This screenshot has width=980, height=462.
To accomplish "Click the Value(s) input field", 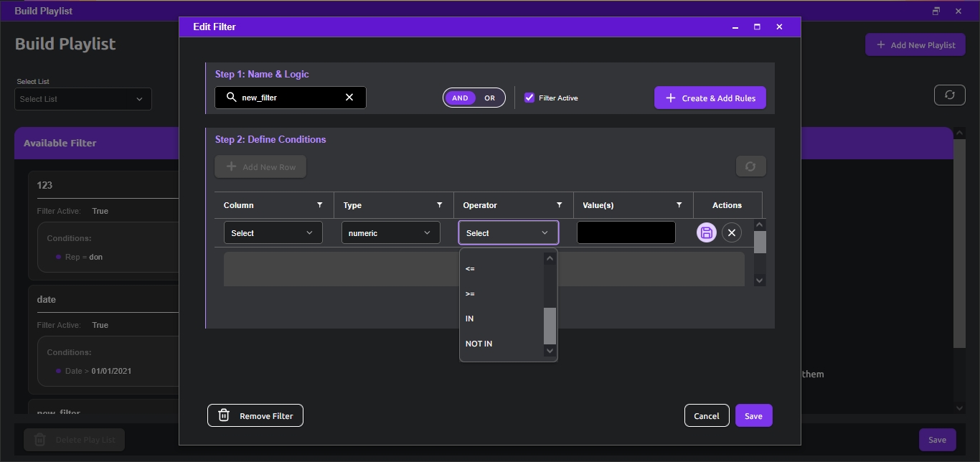I will pyautogui.click(x=626, y=232).
